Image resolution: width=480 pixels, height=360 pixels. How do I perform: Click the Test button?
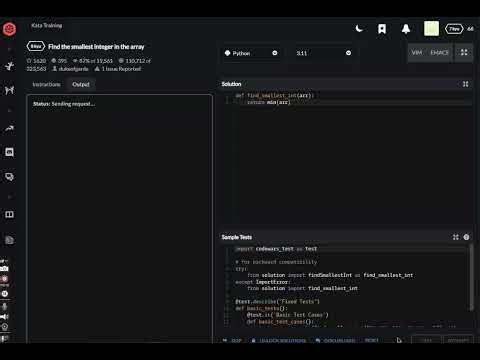(x=426, y=340)
